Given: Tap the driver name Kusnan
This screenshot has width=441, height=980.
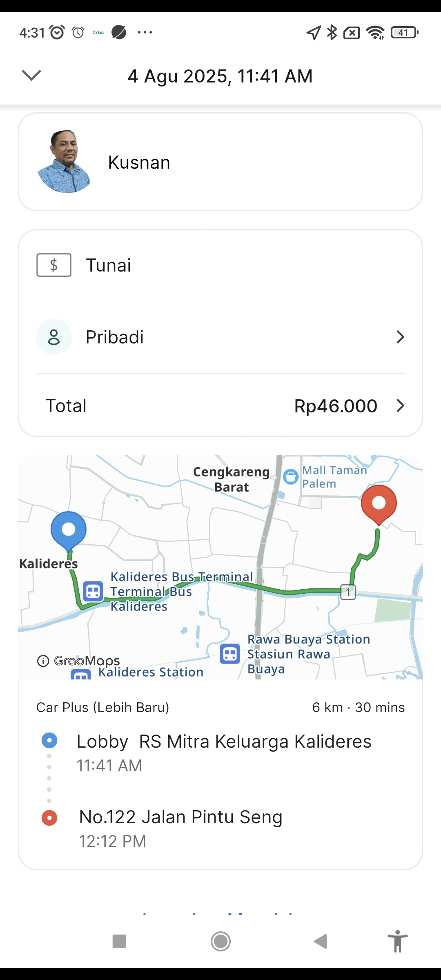Looking at the screenshot, I should (x=139, y=163).
